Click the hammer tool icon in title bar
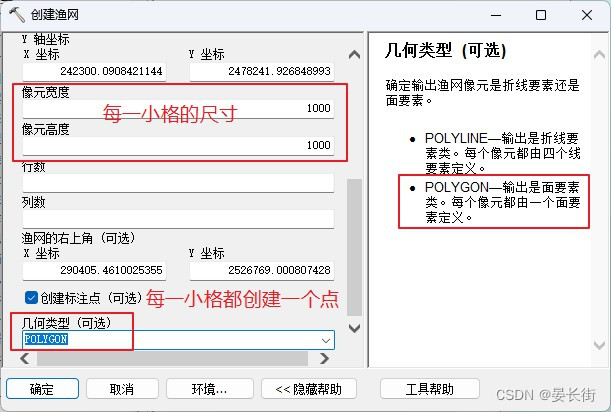 16,15
